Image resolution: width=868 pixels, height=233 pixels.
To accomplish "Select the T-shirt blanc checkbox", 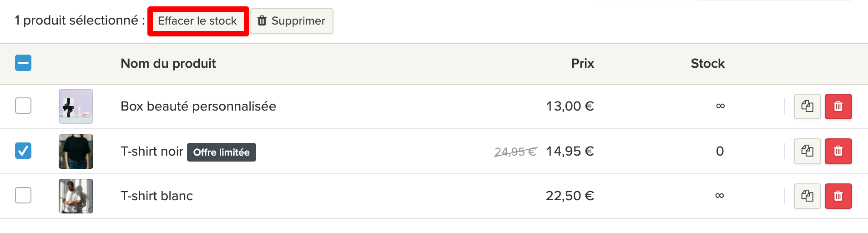I will (23, 195).
